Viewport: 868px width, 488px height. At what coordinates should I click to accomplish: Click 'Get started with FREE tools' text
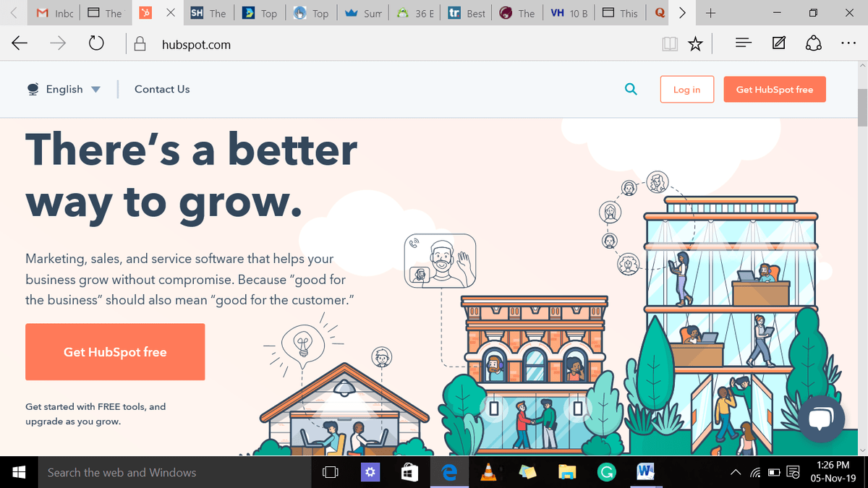pyautogui.click(x=95, y=414)
